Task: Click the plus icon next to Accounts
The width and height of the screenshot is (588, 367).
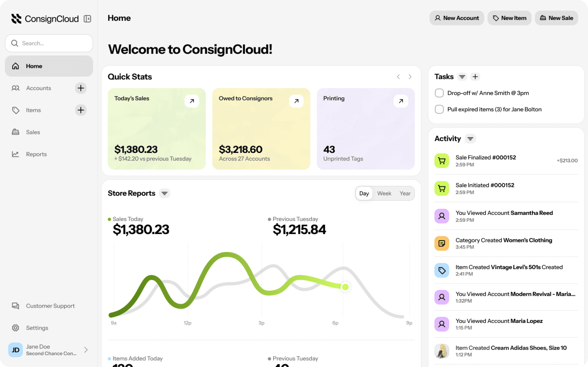Action: click(x=81, y=88)
